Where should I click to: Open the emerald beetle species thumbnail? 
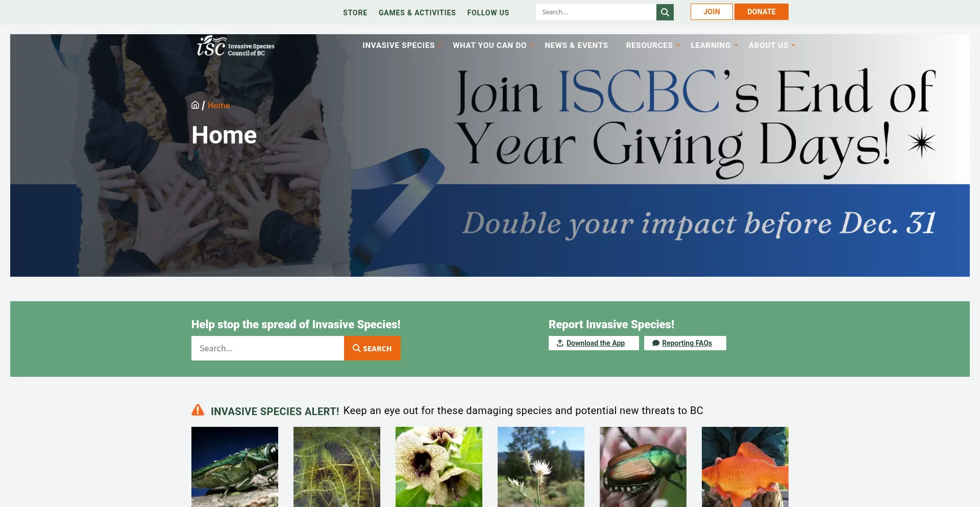click(x=235, y=467)
